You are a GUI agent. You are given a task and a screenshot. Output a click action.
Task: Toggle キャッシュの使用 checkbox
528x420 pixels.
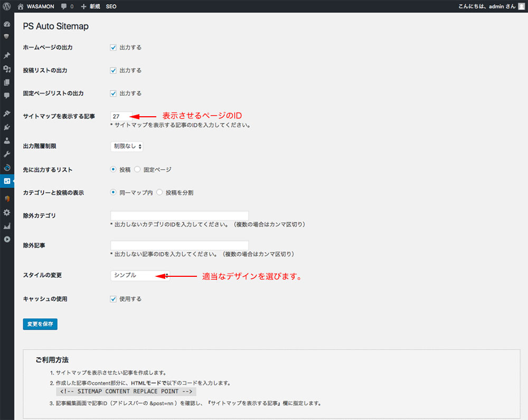(x=113, y=299)
